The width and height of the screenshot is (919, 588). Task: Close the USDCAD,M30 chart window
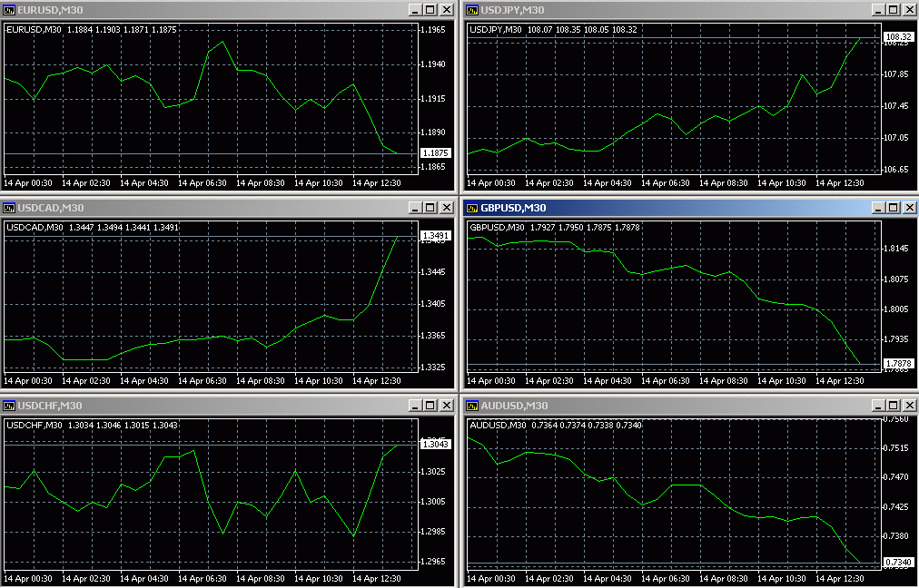tap(447, 208)
